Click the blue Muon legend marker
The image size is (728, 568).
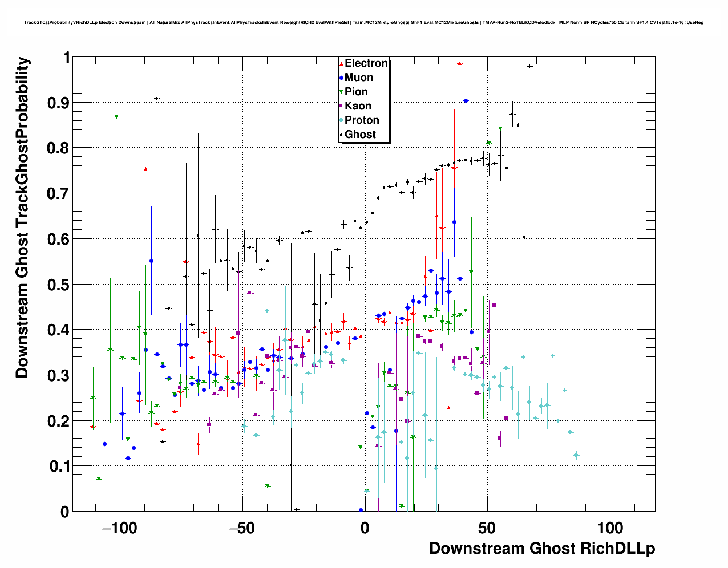pos(341,78)
